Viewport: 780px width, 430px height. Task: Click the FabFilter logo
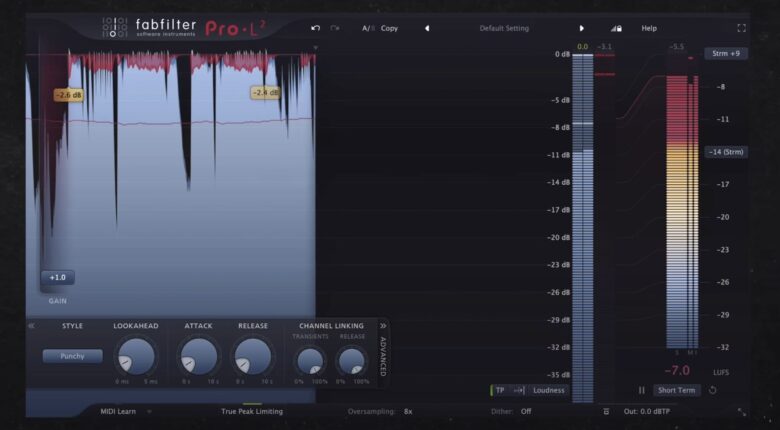[x=149, y=27]
